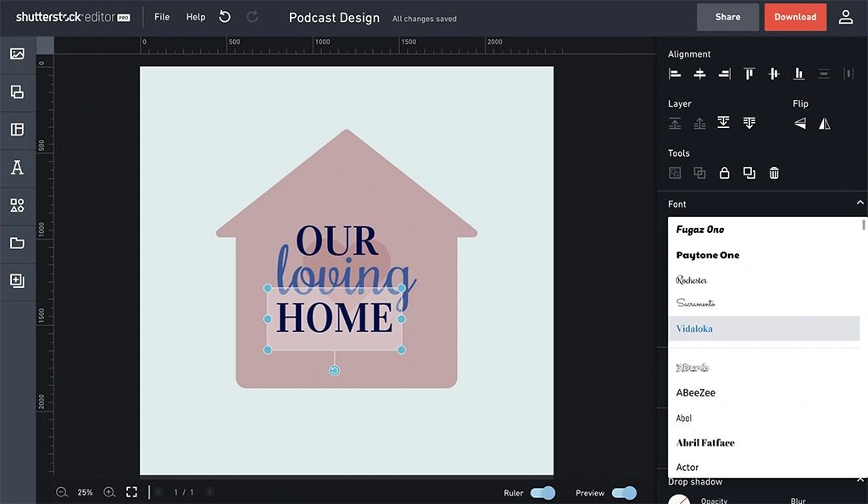
Task: Select the Text tool in the sidebar
Action: tap(18, 167)
